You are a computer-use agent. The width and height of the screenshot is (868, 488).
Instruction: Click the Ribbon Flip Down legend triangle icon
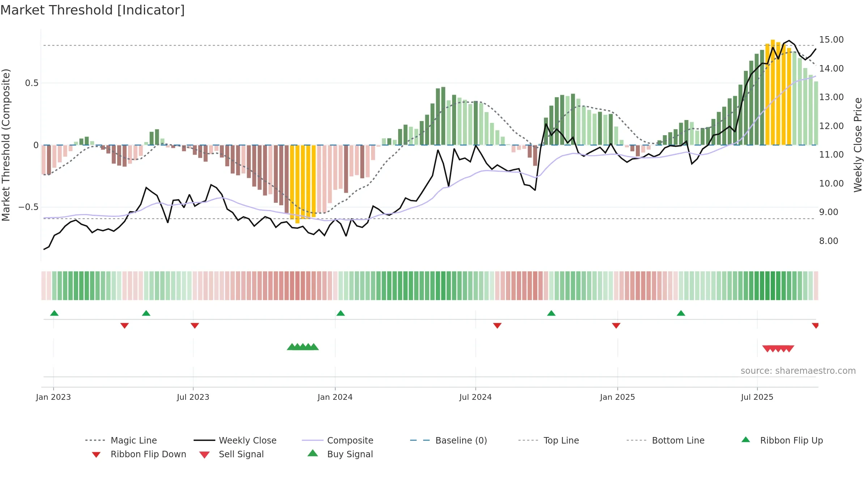click(x=96, y=455)
